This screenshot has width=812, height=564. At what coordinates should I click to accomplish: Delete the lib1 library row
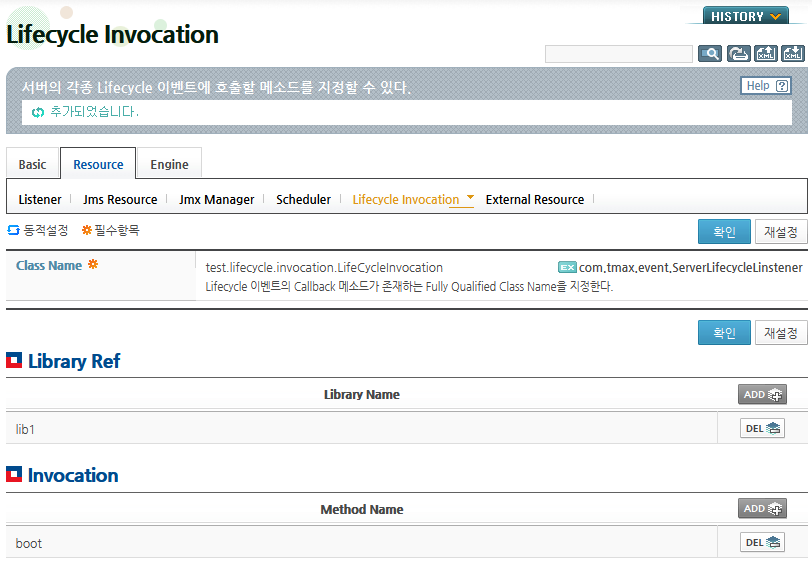(x=762, y=428)
